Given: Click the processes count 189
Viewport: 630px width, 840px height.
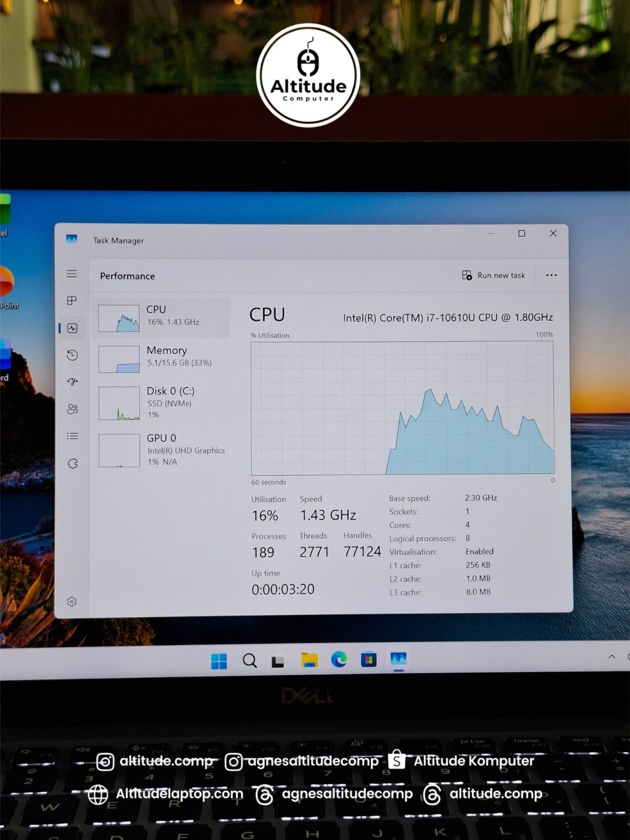Looking at the screenshot, I should tap(263, 552).
